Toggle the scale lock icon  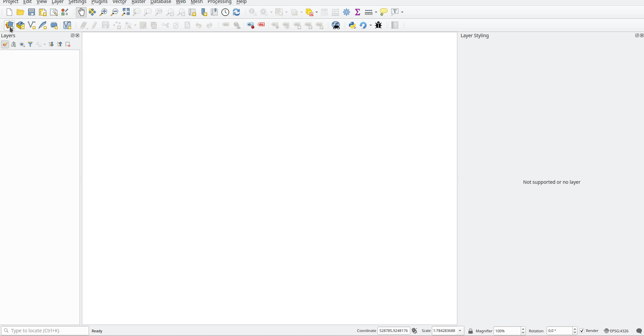click(x=470, y=331)
